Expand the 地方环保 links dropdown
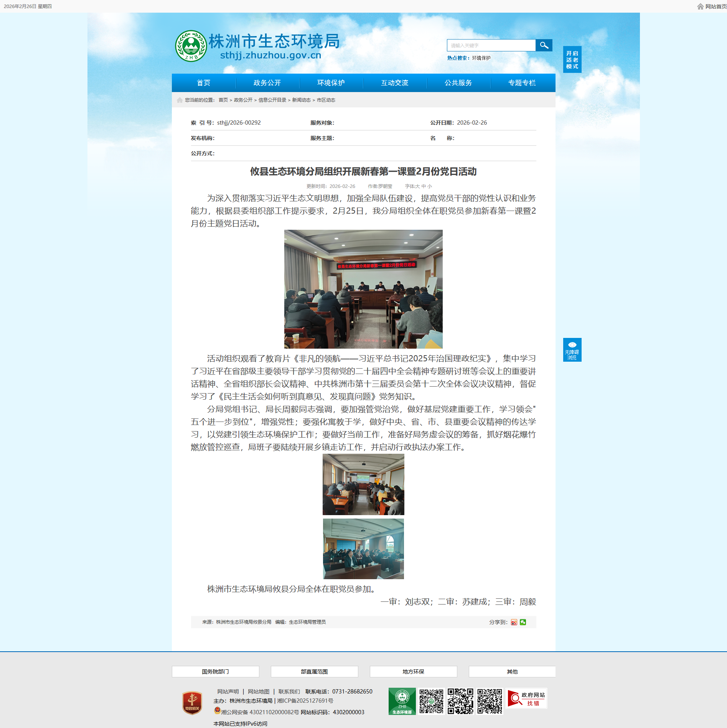Screen dimensions: 727x728 413,672
